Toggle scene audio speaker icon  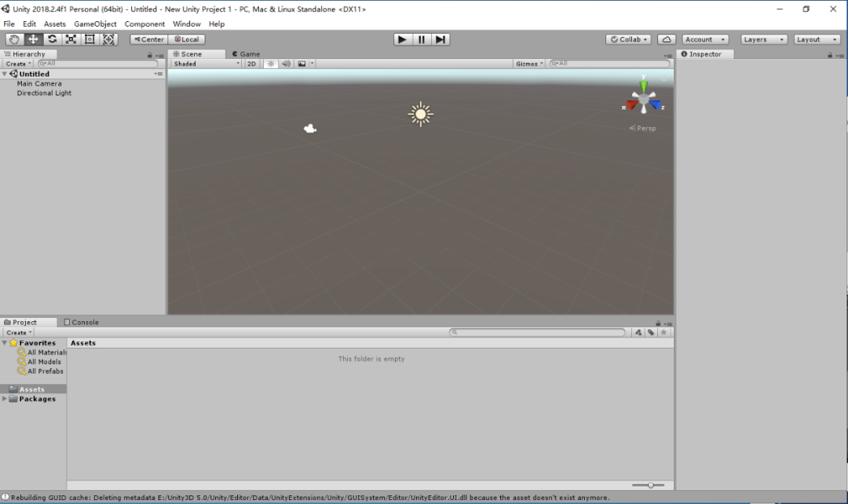point(286,64)
